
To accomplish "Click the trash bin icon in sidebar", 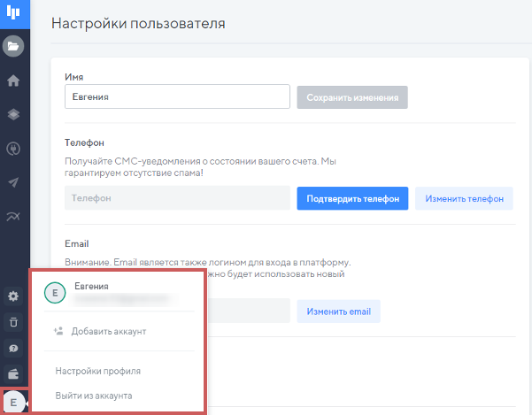I will pyautogui.click(x=14, y=322).
